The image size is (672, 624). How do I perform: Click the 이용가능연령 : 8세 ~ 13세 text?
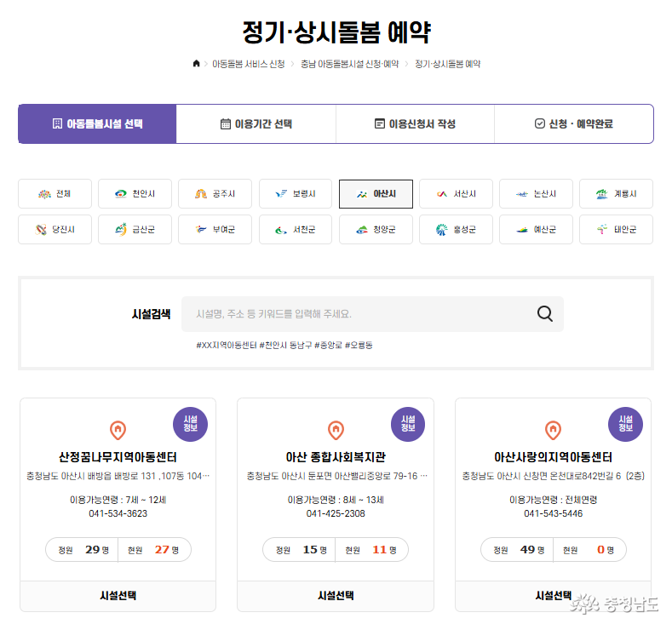tap(336, 500)
